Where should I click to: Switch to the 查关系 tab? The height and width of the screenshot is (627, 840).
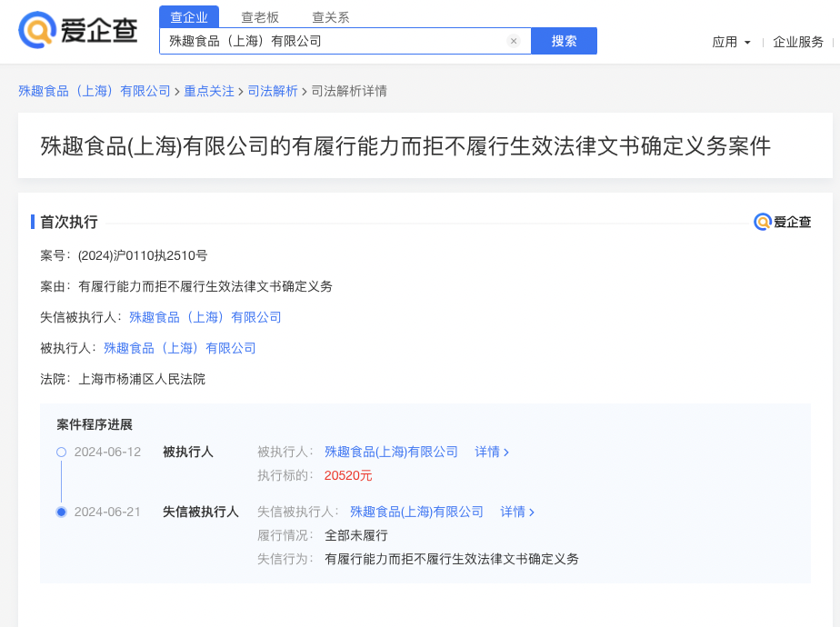click(x=331, y=17)
